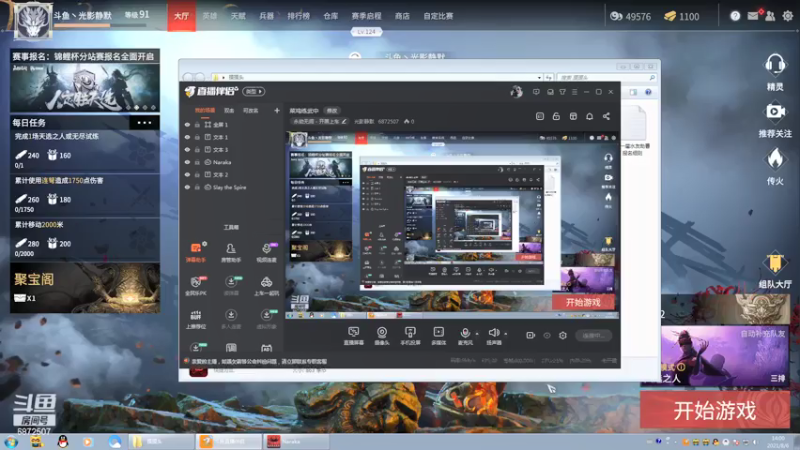
Task: Click the unlock padlock icon beside bell
Action: pos(556,116)
